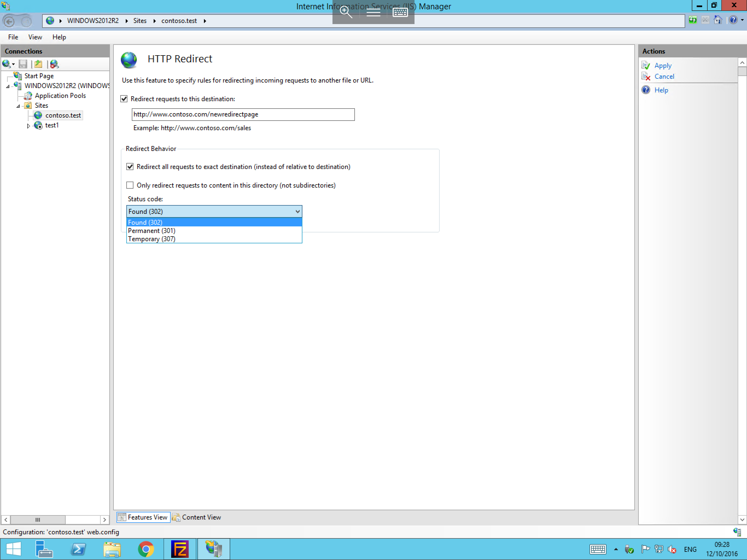
Task: Click Actions pane scroll down arrow
Action: click(x=742, y=520)
